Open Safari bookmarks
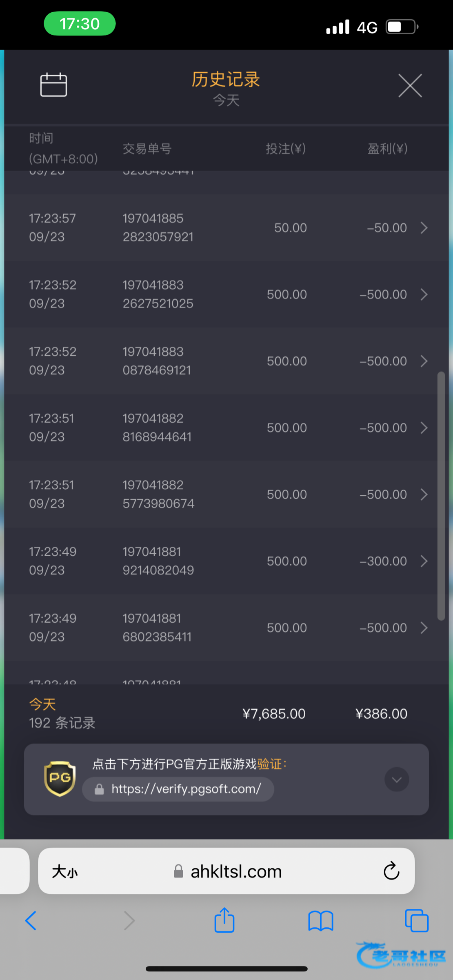Image resolution: width=453 pixels, height=980 pixels. 321,921
